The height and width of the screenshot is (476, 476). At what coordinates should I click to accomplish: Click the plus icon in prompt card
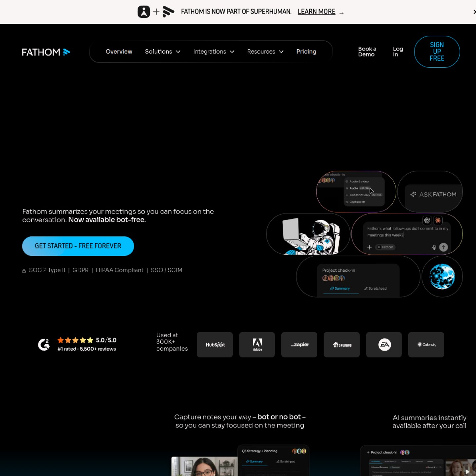tap(370, 247)
